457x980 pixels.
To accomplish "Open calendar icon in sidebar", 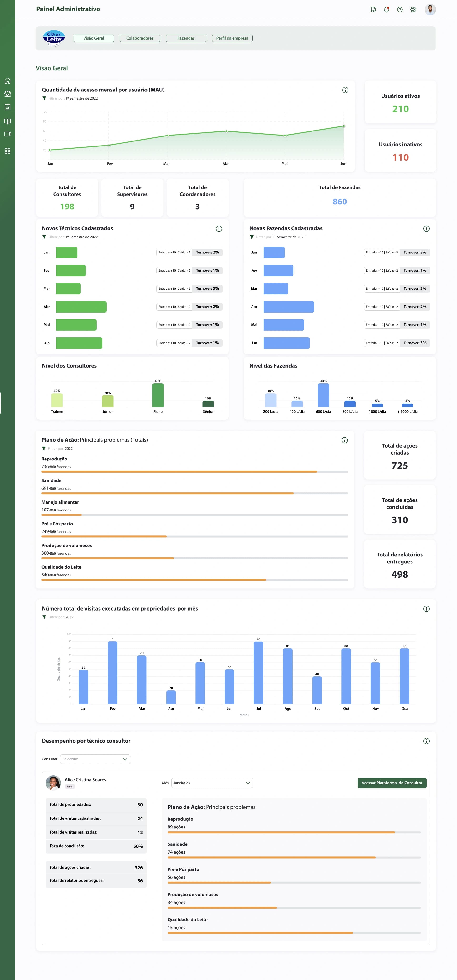I will (x=8, y=107).
